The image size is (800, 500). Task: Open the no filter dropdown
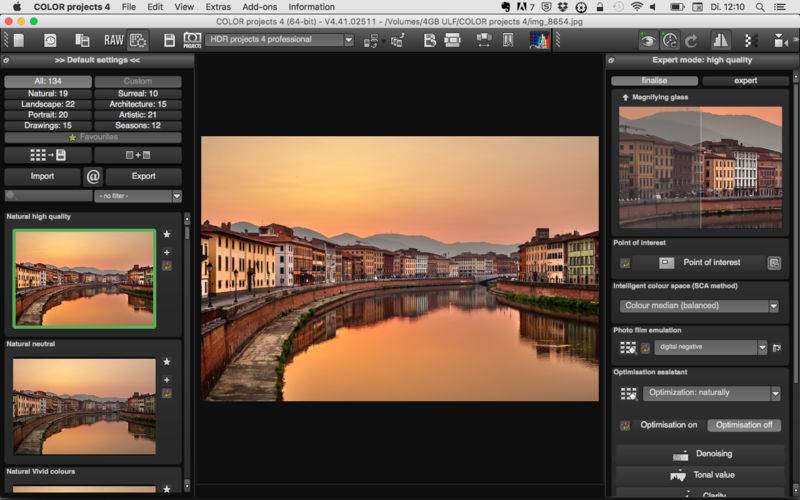click(x=138, y=196)
